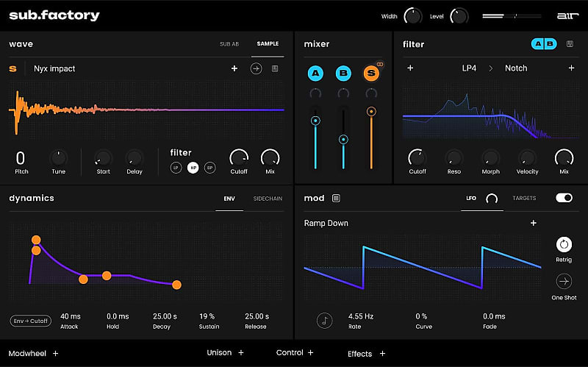
Task: Add a sample with the plus next to Nyx impact
Action: tap(234, 68)
